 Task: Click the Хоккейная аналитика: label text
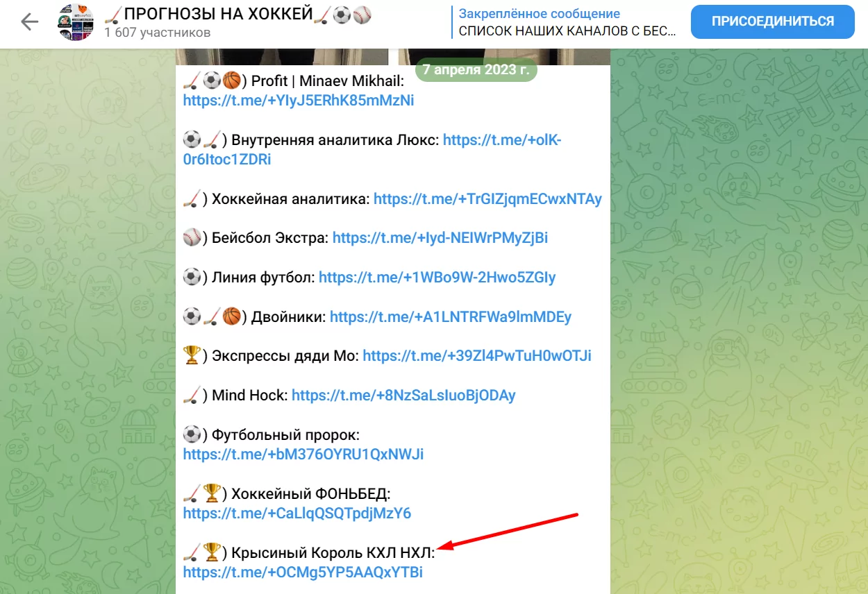[291, 199]
